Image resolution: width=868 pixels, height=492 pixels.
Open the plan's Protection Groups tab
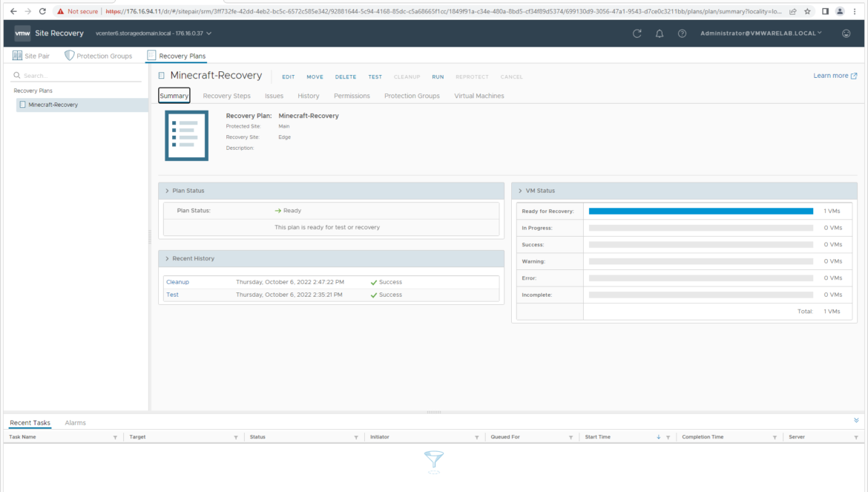(412, 96)
